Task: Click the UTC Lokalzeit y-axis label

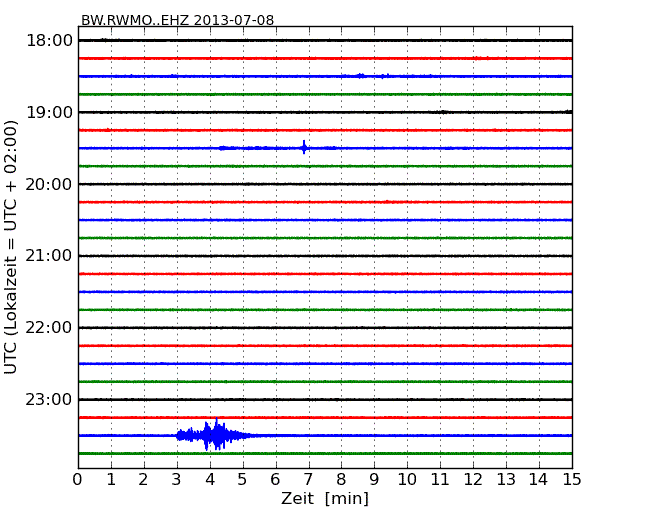Action: coord(11,247)
